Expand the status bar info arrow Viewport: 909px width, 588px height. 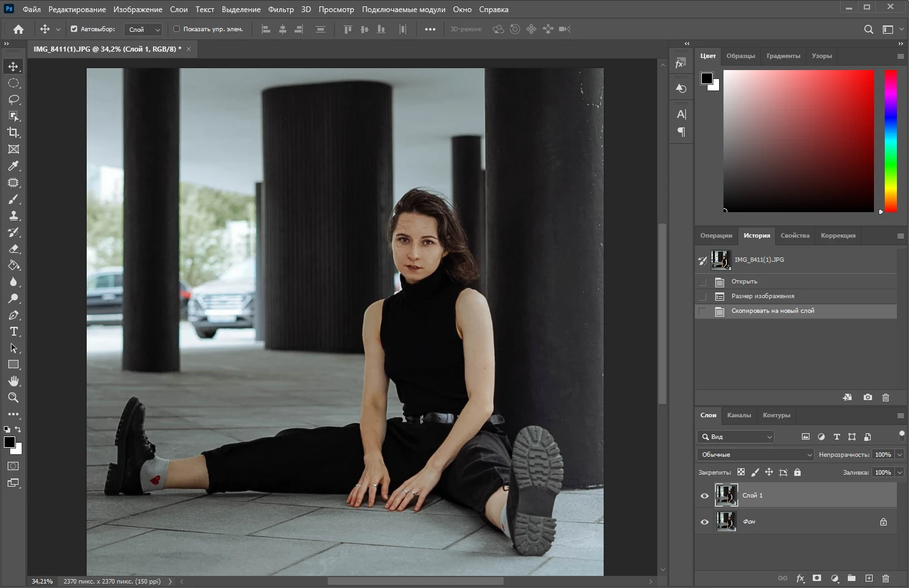click(170, 581)
